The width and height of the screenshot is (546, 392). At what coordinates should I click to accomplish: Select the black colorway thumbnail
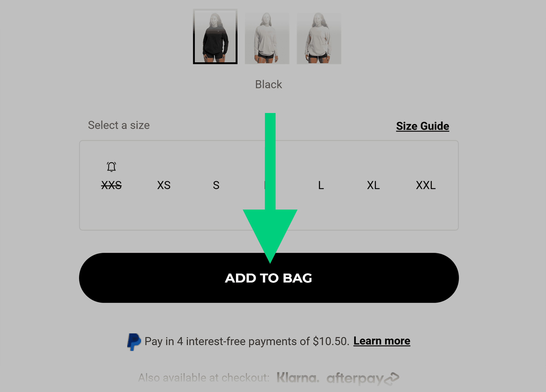[216, 37]
